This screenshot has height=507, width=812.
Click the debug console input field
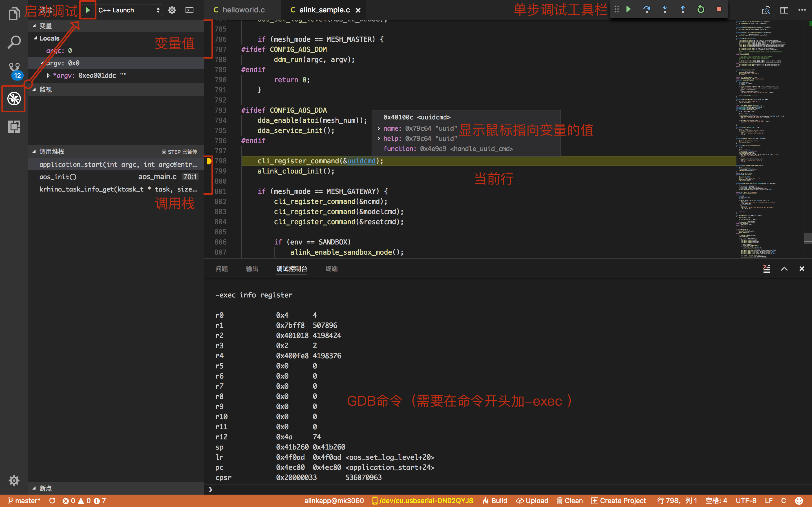click(x=503, y=490)
